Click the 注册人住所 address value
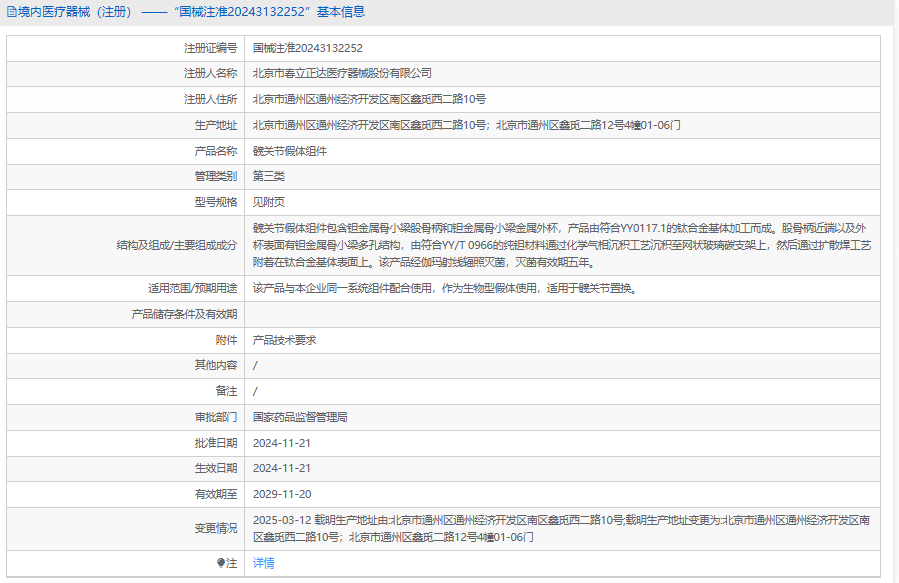Viewport: 899px width, 583px height. tap(369, 100)
